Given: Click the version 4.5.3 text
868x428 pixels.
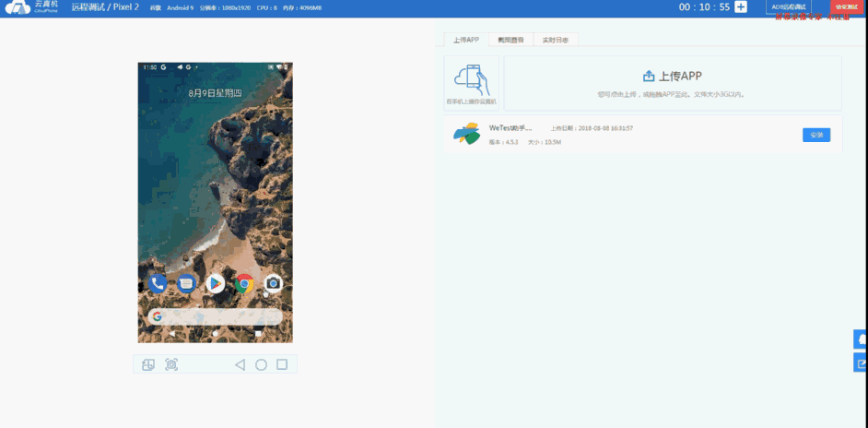Looking at the screenshot, I should (504, 142).
